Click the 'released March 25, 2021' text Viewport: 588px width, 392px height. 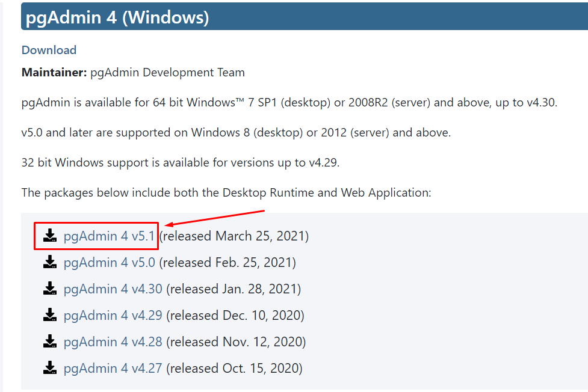coord(234,236)
